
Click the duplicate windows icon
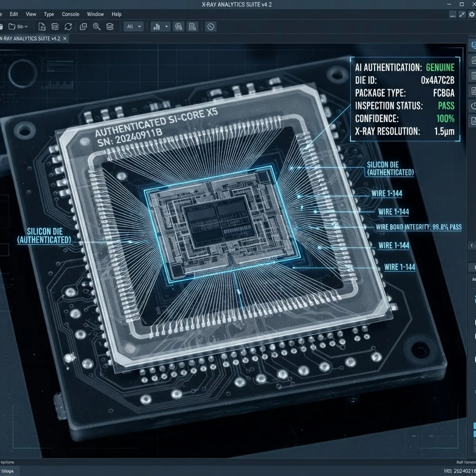83,27
